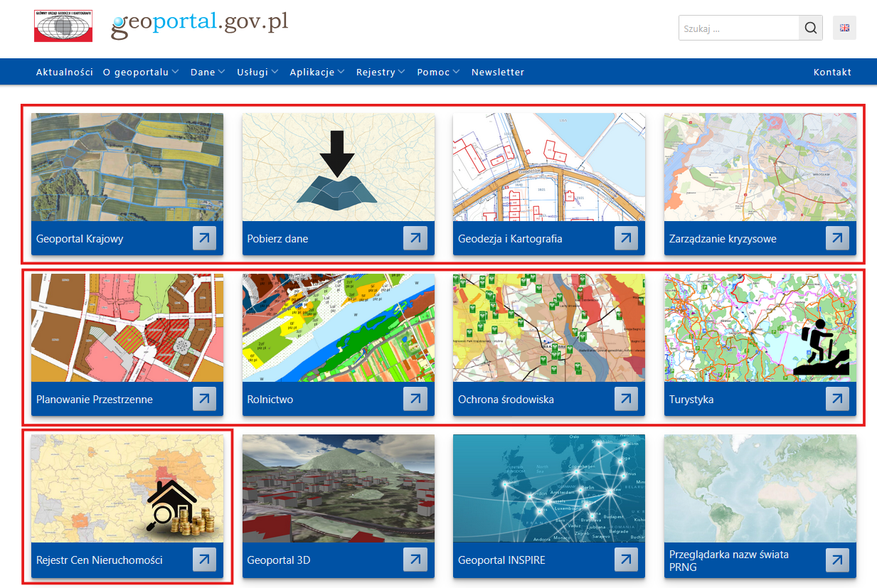Go to Aktualności in navigation bar
The width and height of the screenshot is (877, 588).
point(65,72)
